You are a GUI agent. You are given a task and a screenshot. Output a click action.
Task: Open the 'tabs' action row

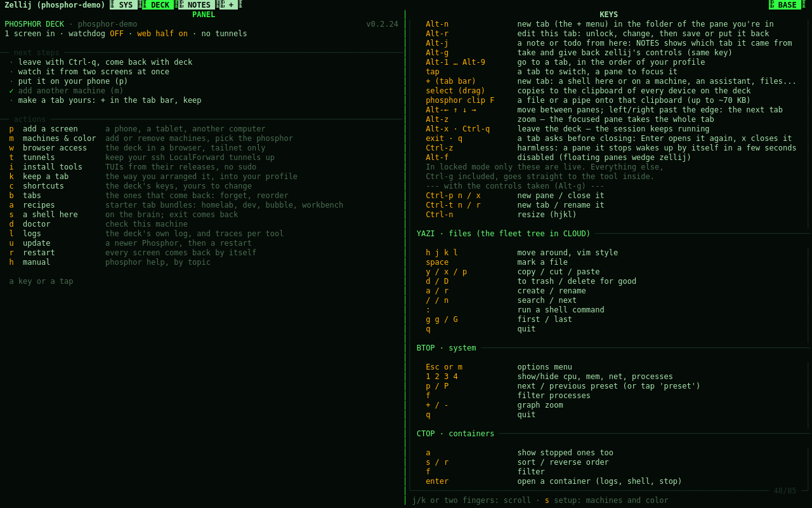coord(148,196)
